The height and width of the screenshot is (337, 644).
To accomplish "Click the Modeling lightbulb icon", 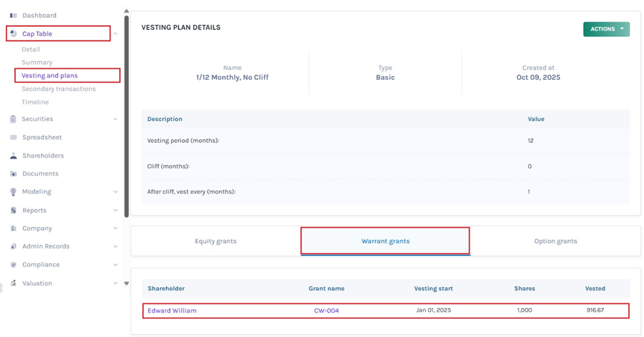I will point(13,192).
